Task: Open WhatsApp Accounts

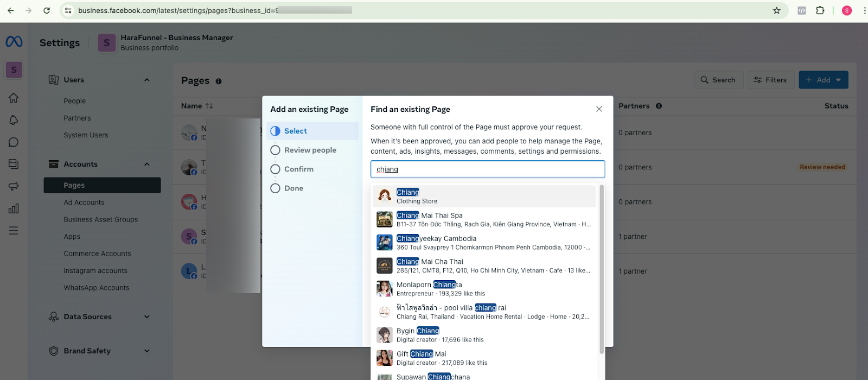Action: 97,288
